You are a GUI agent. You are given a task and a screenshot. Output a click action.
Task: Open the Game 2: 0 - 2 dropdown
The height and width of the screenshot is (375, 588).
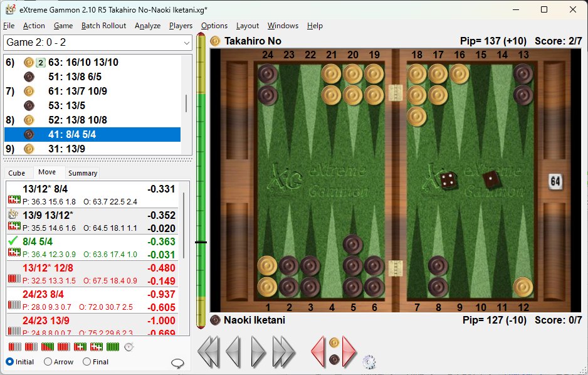pyautogui.click(x=98, y=43)
